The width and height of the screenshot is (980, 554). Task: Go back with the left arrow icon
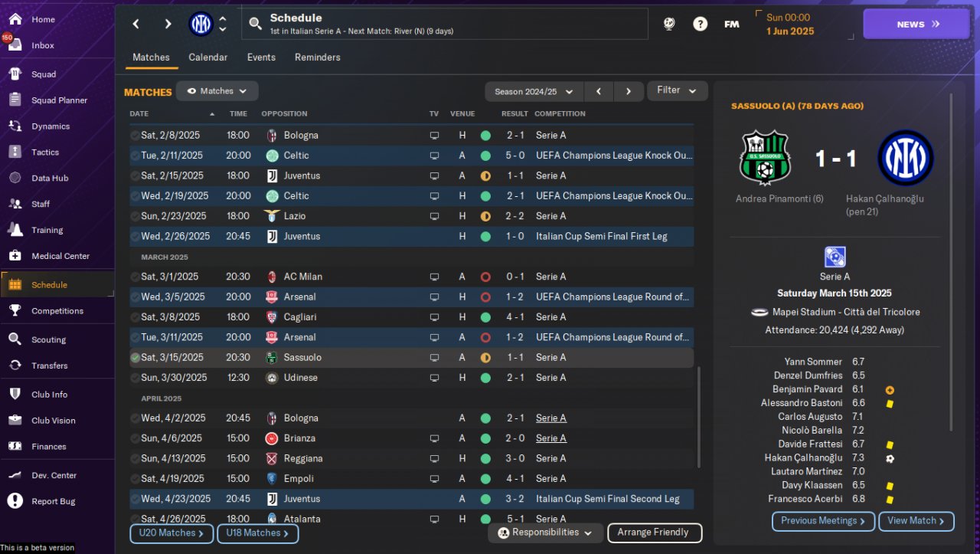click(136, 24)
